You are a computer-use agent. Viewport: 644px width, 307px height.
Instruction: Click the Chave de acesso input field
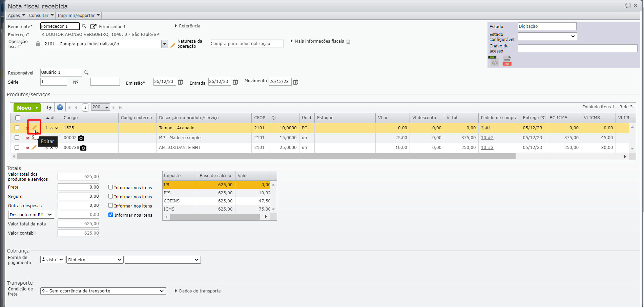click(x=577, y=48)
